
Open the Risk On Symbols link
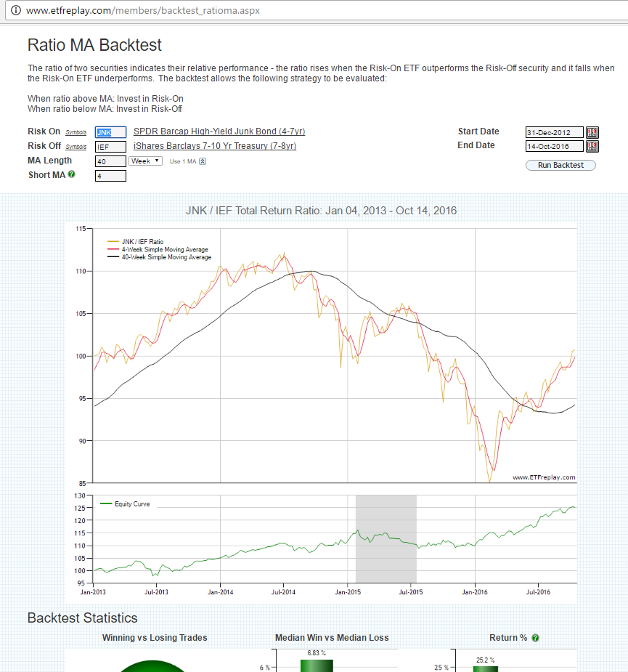coord(76,132)
